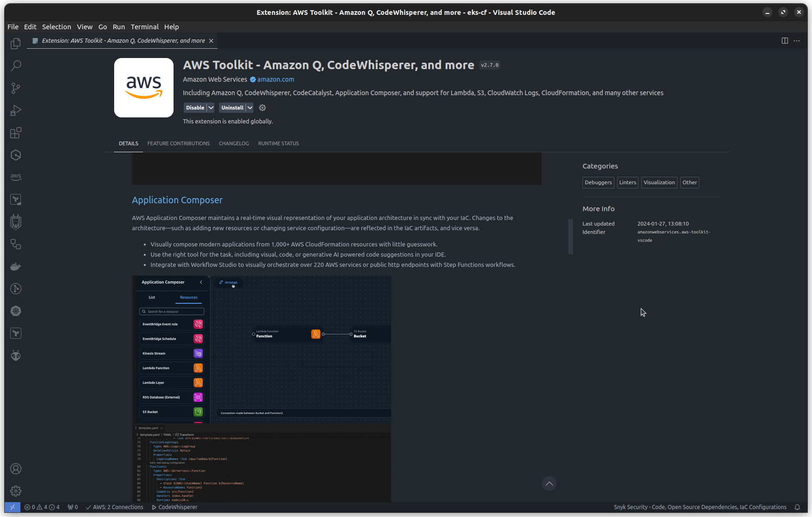812x517 pixels.
Task: Toggle split editor right layout
Action: (x=785, y=41)
